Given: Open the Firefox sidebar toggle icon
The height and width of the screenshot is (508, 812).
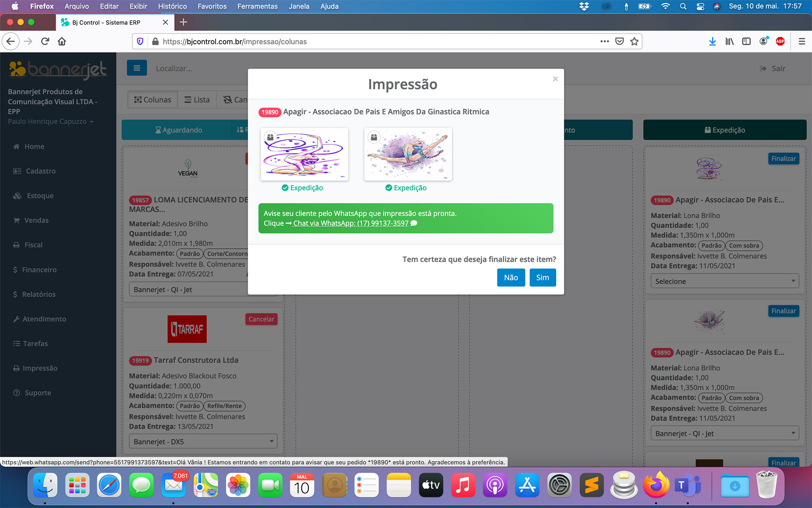Looking at the screenshot, I should 746,41.
